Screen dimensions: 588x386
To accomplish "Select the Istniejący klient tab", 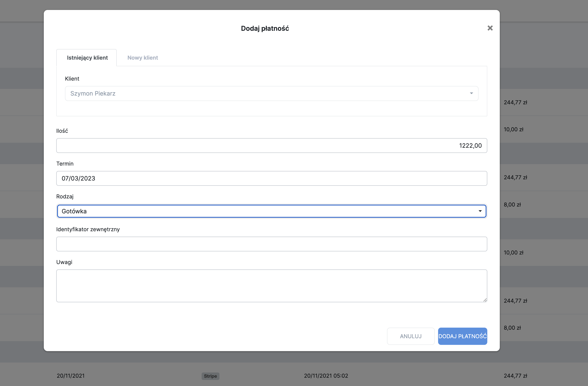I will (x=87, y=58).
